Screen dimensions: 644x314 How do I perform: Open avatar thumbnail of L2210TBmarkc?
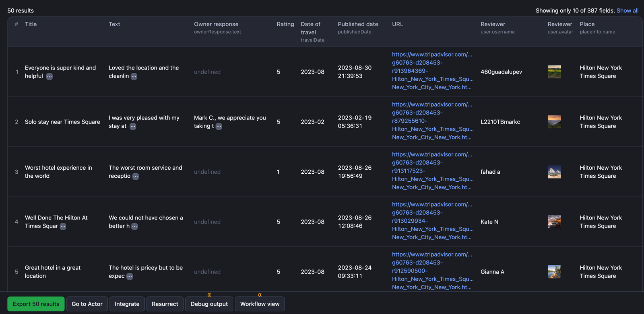[554, 122]
